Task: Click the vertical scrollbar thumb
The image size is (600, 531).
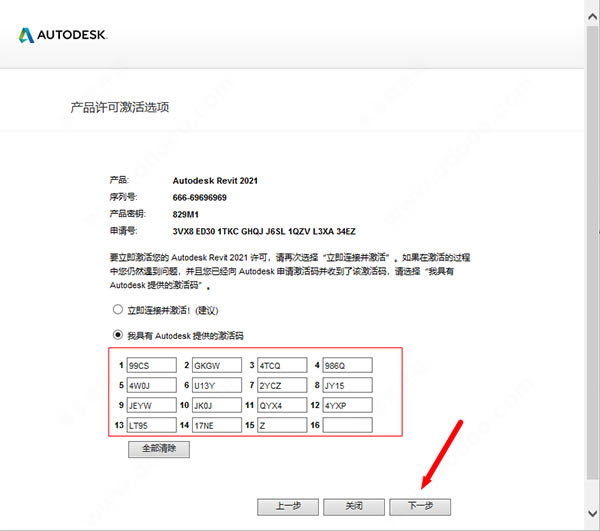Action: [x=592, y=252]
